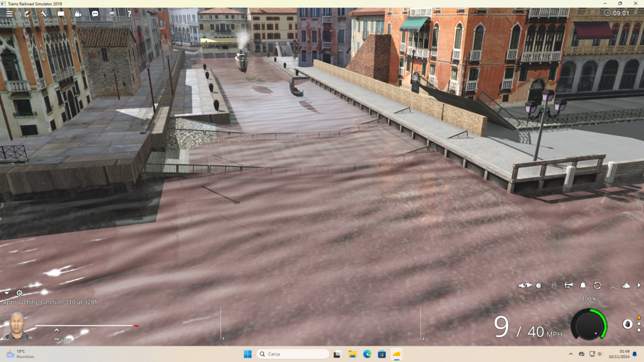This screenshot has height=362, width=644.
Task: Select the middle white control mode dot
Action: (x=639, y=324)
